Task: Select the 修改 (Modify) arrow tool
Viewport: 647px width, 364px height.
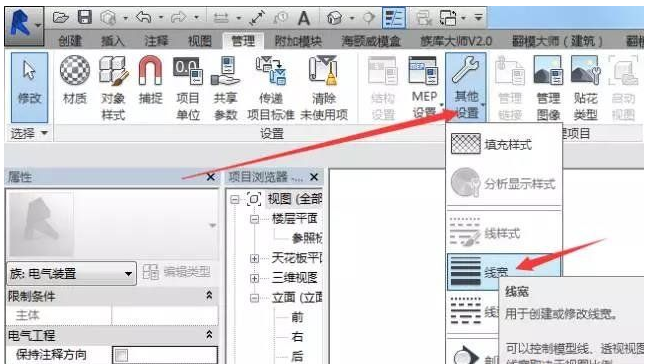Action: [x=29, y=87]
